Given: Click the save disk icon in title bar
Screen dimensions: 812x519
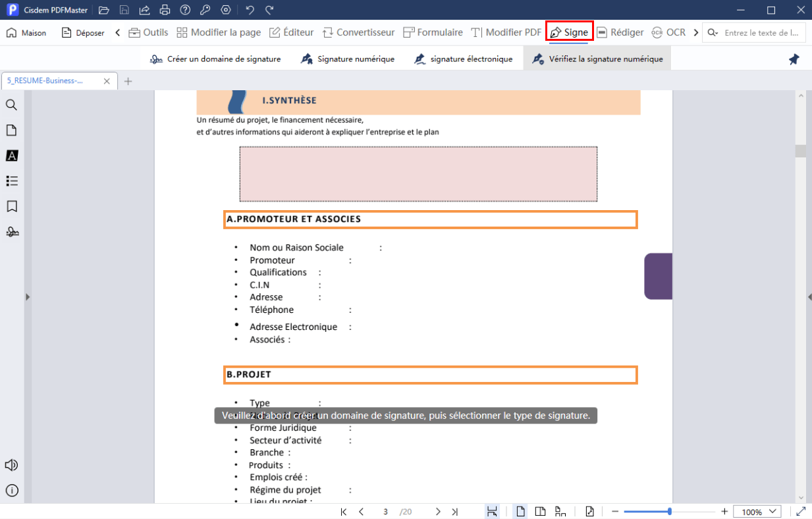Looking at the screenshot, I should point(124,10).
